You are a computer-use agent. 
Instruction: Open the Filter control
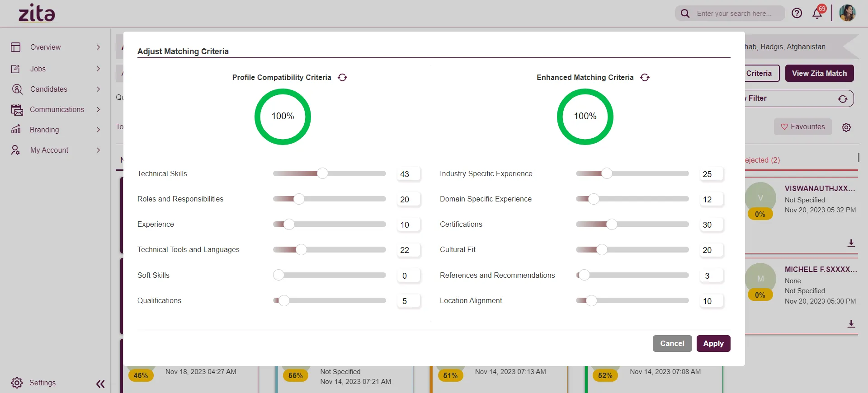(x=799, y=98)
